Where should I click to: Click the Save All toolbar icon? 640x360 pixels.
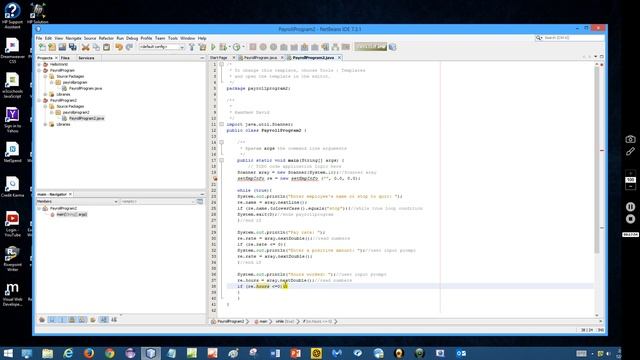point(73,47)
